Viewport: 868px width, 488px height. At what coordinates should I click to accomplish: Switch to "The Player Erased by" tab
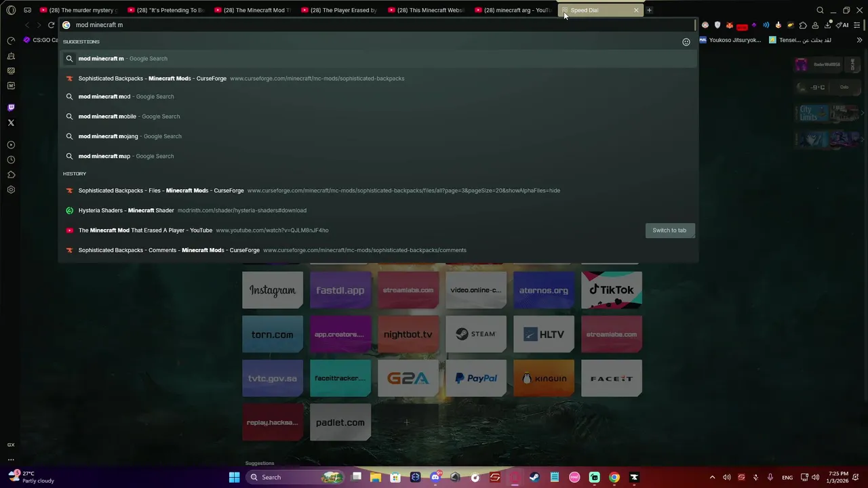(340, 10)
